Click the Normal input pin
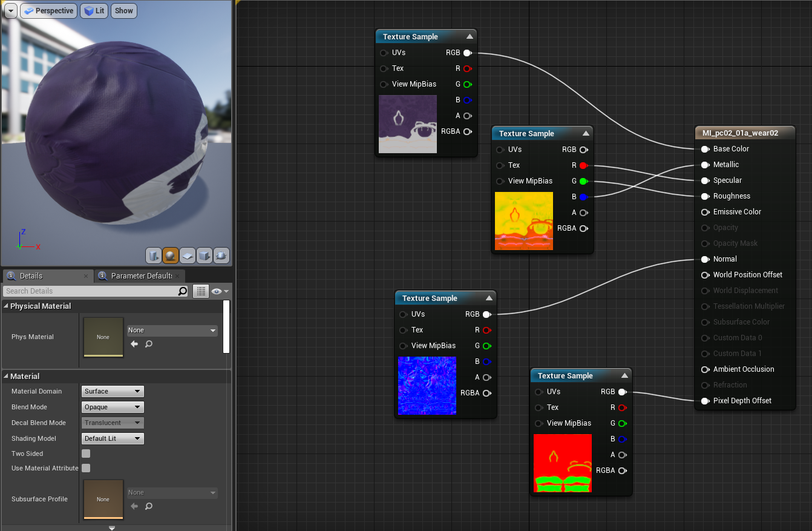The image size is (812, 531). tap(705, 259)
